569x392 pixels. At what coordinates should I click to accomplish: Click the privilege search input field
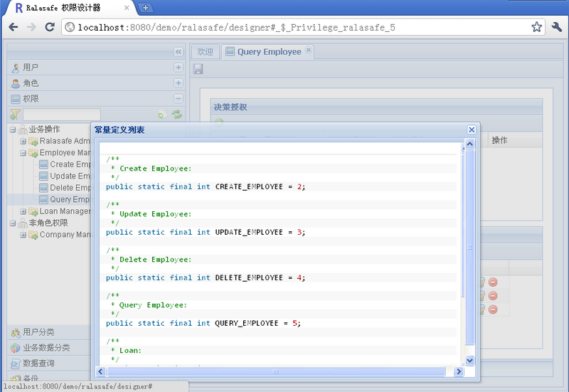[x=61, y=115]
